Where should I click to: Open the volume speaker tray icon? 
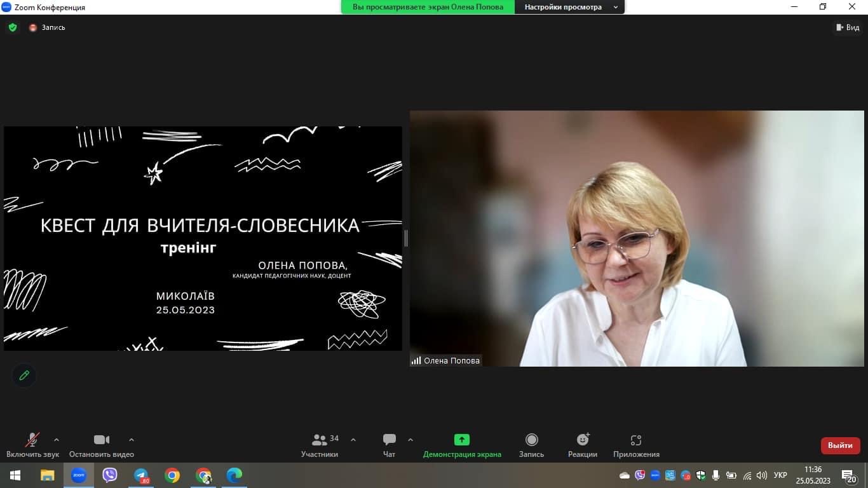[762, 475]
